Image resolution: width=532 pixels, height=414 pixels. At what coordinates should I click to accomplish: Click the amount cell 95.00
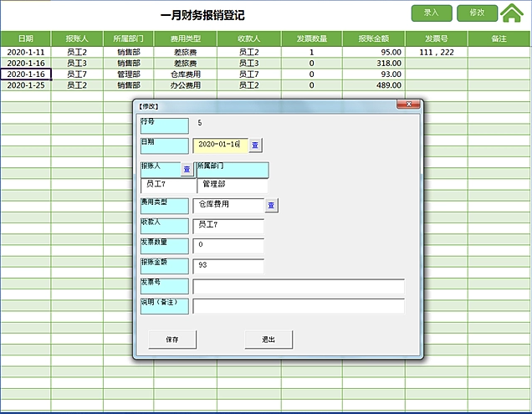[x=374, y=52]
